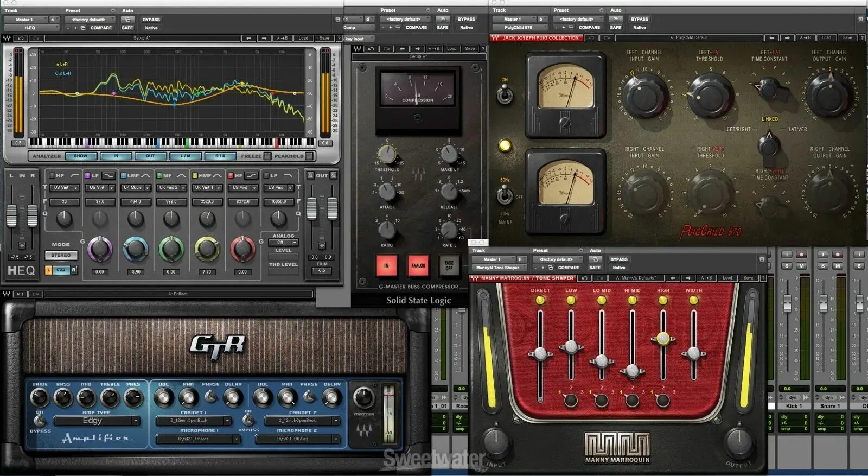Enable the HP band checkbox in H-EQ
This screenshot has height=476, width=868.
(x=52, y=175)
